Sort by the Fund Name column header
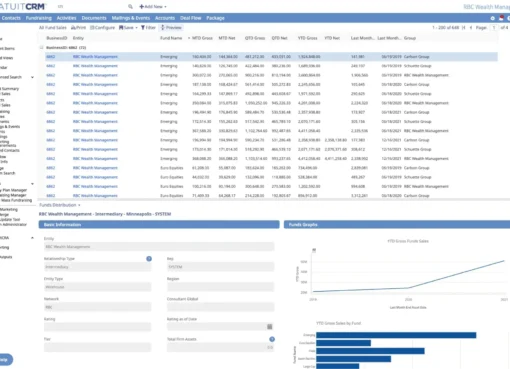The width and height of the screenshot is (510, 369). pos(171,38)
